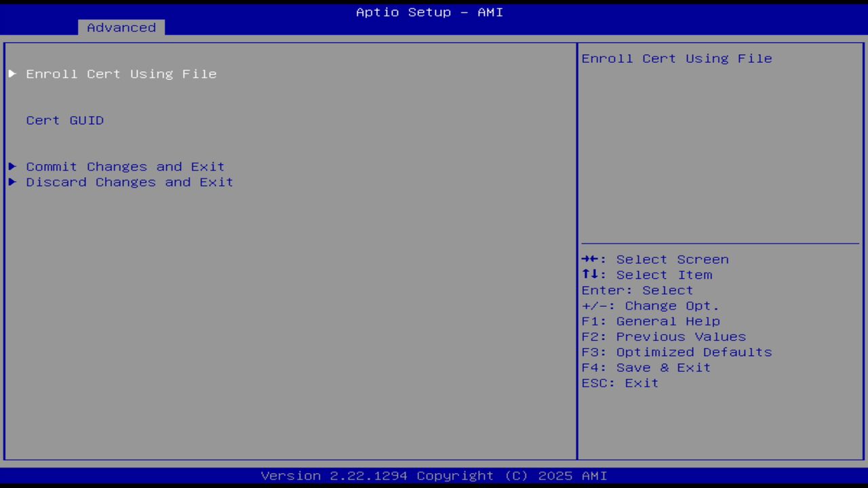Click the Version 2.22.1294 status bar
The height and width of the screenshot is (488, 868).
[x=429, y=475]
